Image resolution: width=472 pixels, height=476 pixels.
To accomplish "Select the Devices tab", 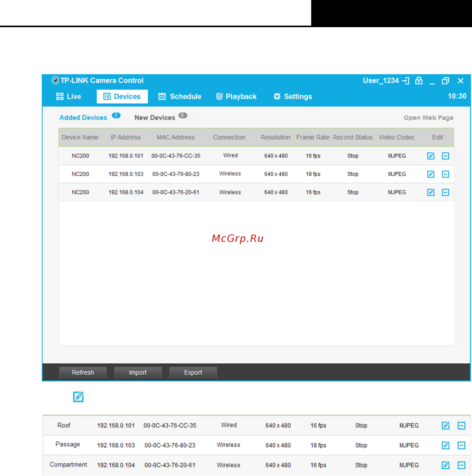I will tap(122, 96).
